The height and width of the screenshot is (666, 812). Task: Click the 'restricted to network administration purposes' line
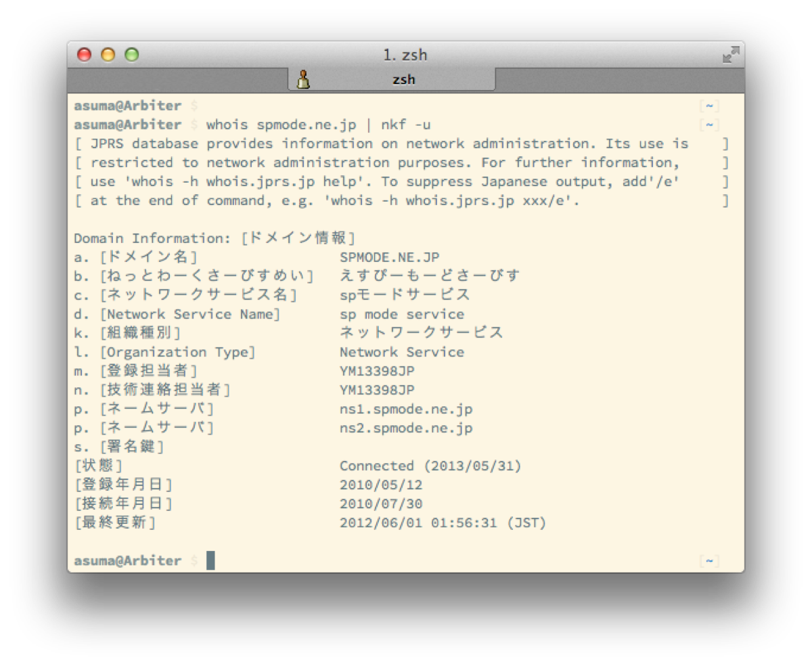pyautogui.click(x=402, y=163)
